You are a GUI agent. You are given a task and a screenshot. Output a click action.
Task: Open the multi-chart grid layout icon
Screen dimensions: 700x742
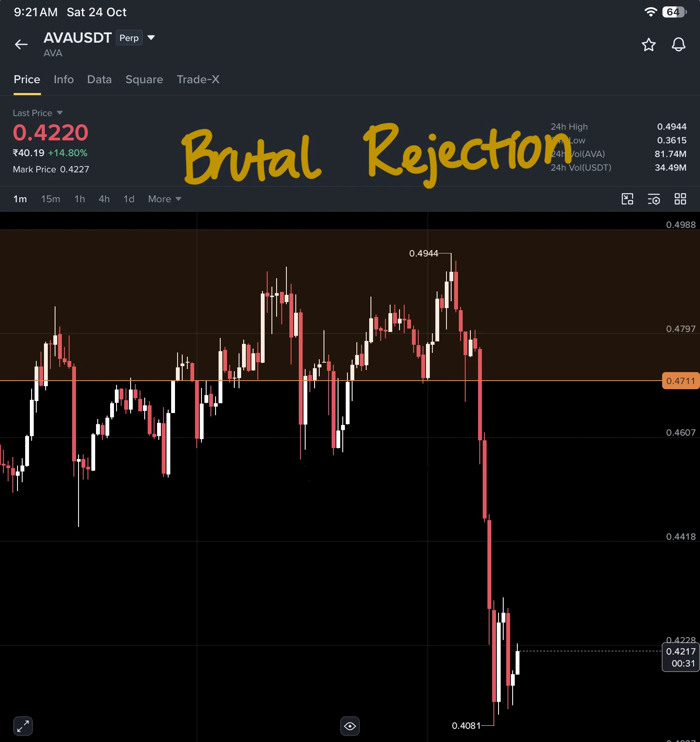click(x=680, y=199)
